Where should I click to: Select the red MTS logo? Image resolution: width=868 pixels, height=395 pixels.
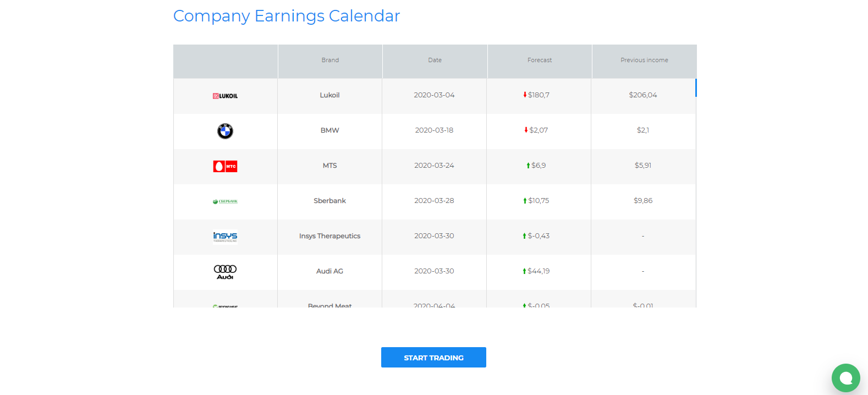click(225, 166)
